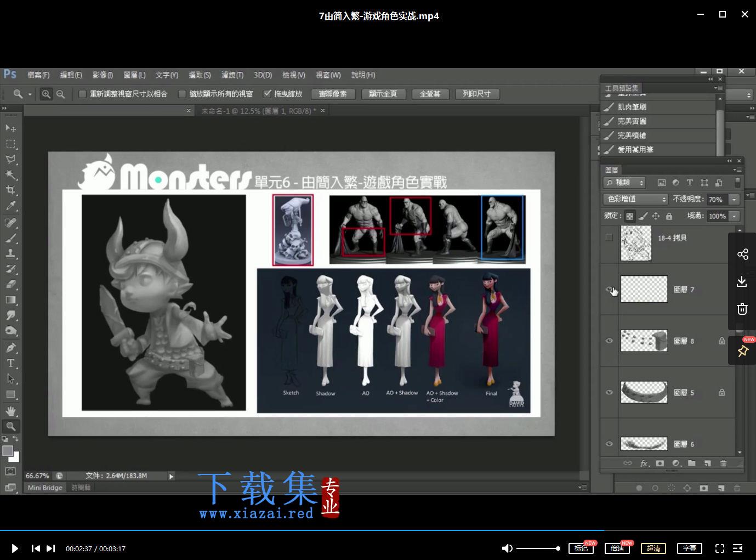756x560 pixels.
Task: Select the Gradient tool
Action: pos(10,300)
